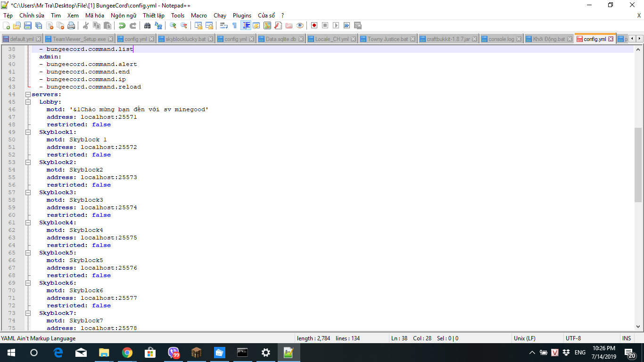Image resolution: width=644 pixels, height=362 pixels.
Task: Click the Redo toolbar icon
Action: coord(133,25)
